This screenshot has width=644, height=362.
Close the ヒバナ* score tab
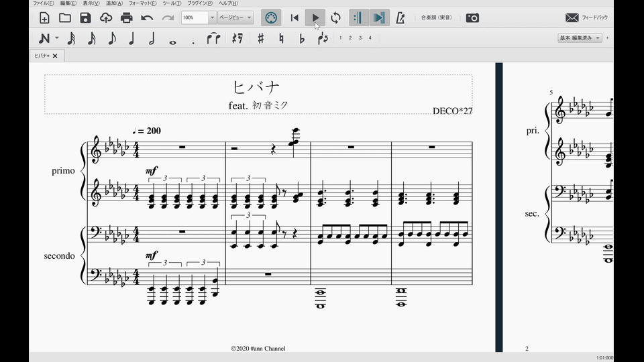coord(55,56)
